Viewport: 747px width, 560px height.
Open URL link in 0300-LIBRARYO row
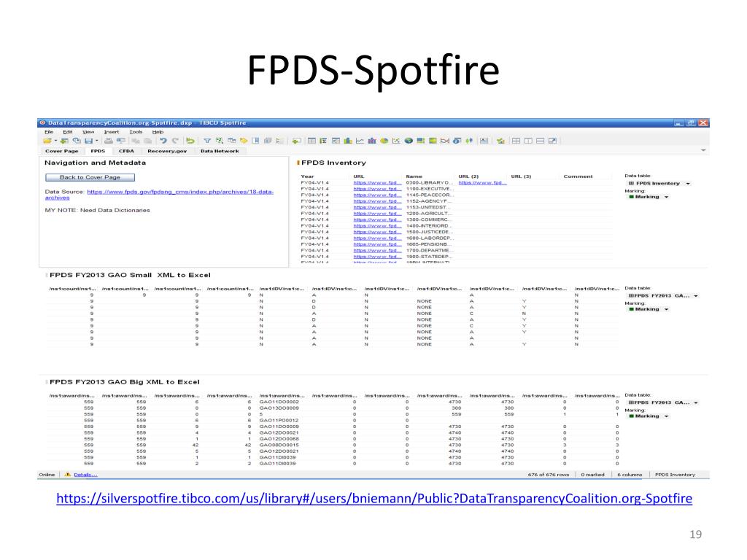[x=377, y=183]
